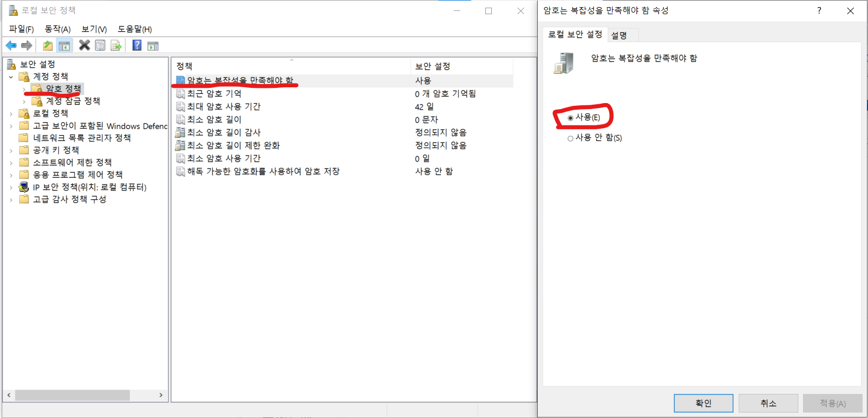Screen dimensions: 868x418
Task: Click the 취소 button
Action: coord(768,403)
